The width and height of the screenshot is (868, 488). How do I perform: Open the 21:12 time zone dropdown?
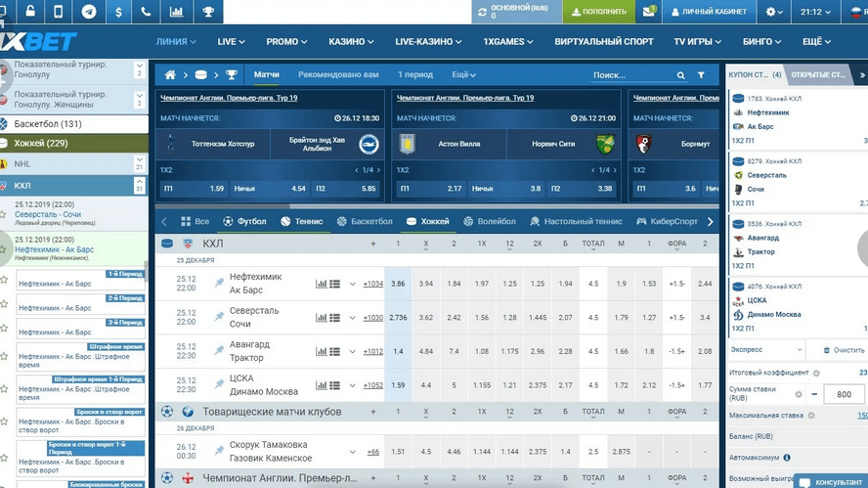(x=815, y=12)
